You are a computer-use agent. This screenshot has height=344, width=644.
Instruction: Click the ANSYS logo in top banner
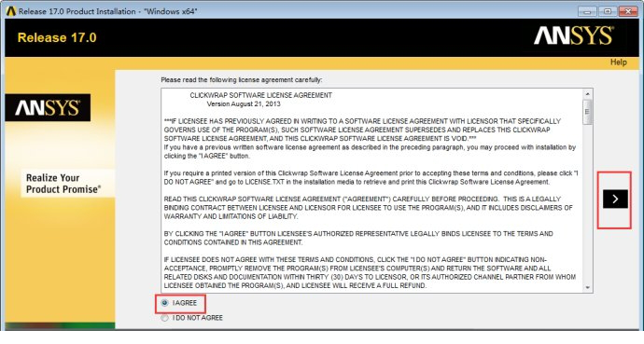(x=573, y=36)
